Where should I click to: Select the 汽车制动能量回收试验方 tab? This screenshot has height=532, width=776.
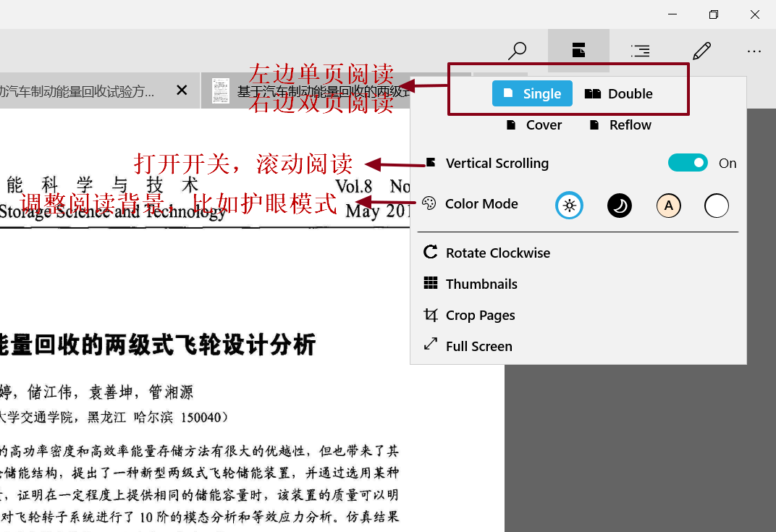click(x=80, y=90)
